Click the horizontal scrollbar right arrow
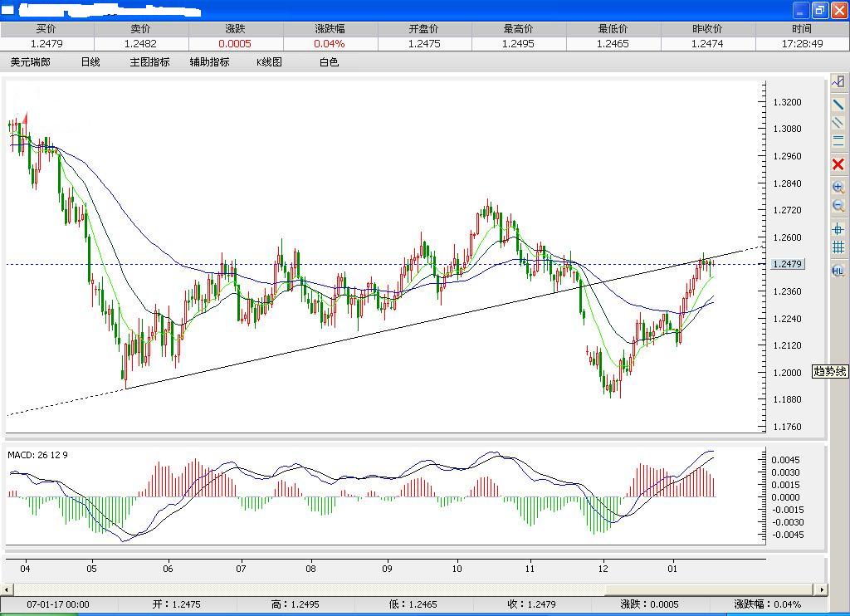Viewport: 850px width, 616px height. point(823,589)
